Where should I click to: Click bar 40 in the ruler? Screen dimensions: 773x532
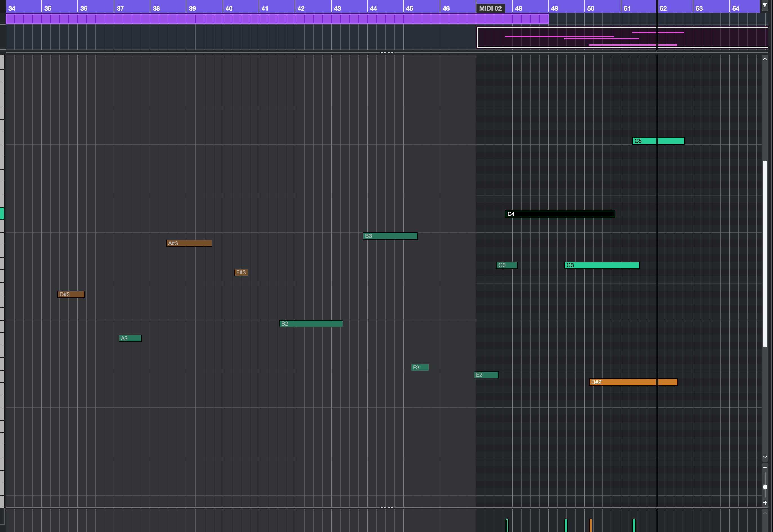click(229, 8)
